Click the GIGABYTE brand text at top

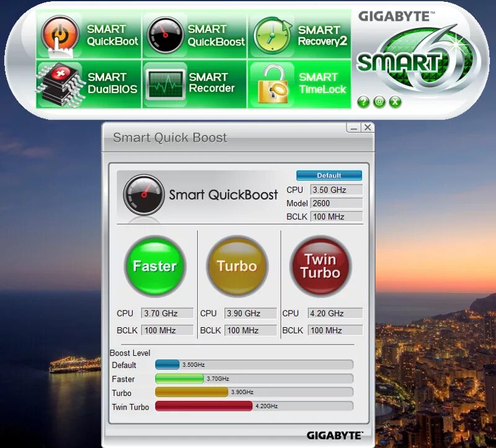click(396, 16)
